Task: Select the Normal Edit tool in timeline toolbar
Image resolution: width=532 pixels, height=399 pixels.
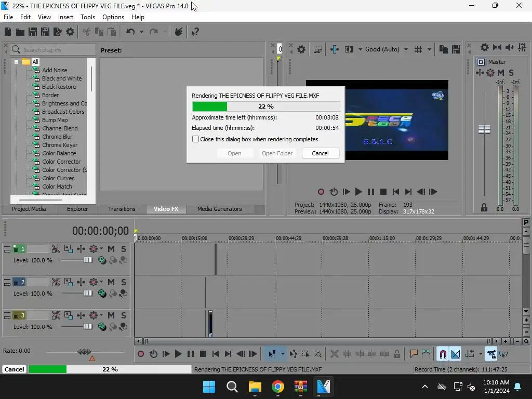Action: [272, 354]
